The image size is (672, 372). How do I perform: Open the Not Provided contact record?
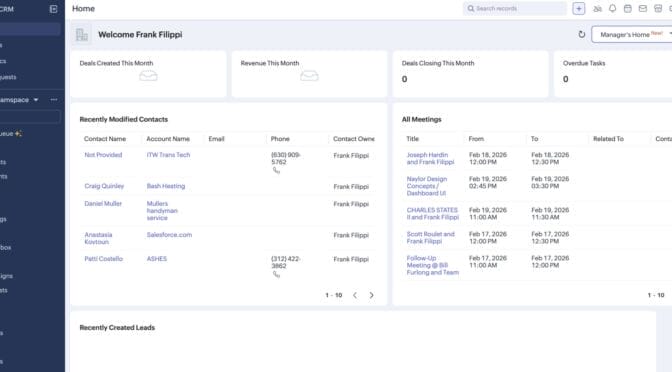pyautogui.click(x=103, y=155)
